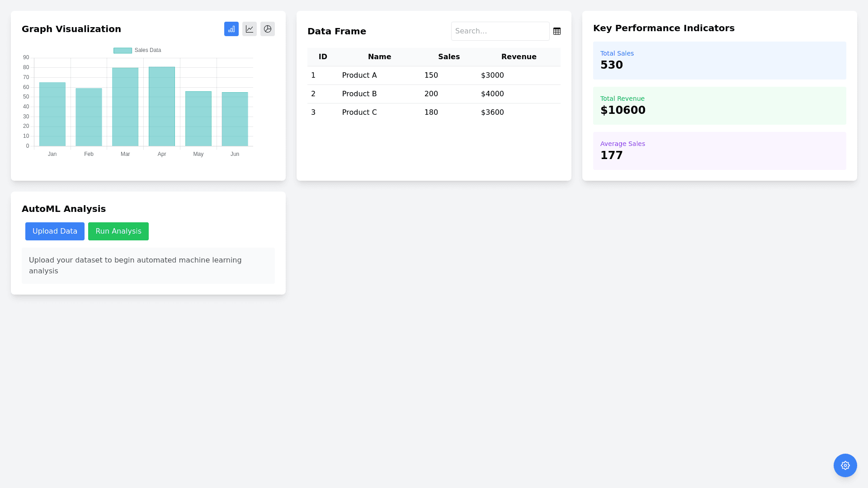This screenshot has height=488, width=868.
Task: Click the Average Sales KPI card
Action: coord(719,151)
